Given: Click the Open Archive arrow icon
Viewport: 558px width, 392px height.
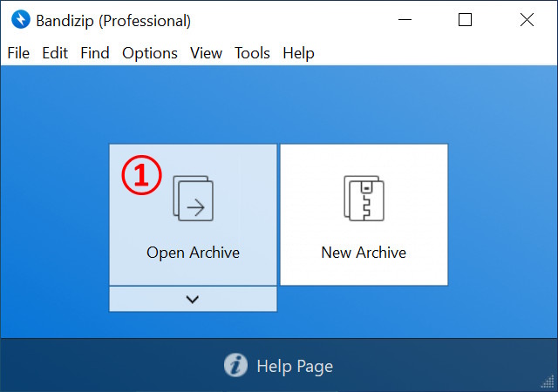Looking at the screenshot, I should coord(194,199).
